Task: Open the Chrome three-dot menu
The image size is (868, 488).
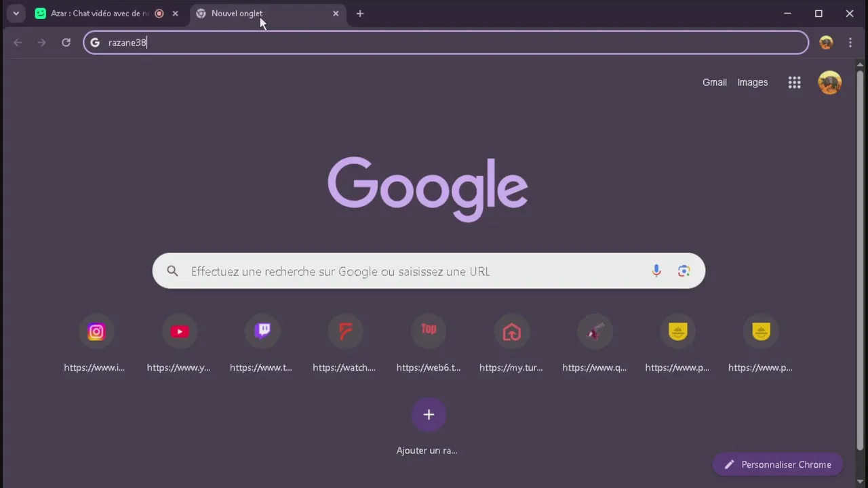Action: point(850,43)
